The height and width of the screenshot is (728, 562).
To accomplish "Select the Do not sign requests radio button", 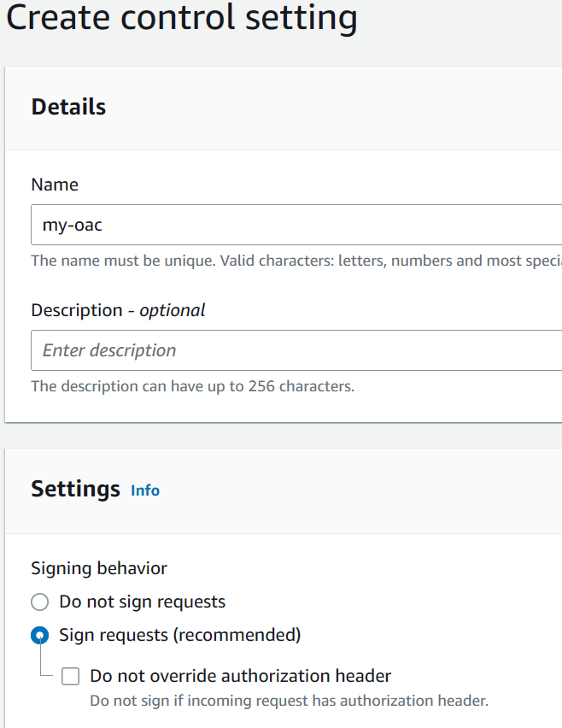I will 39,602.
